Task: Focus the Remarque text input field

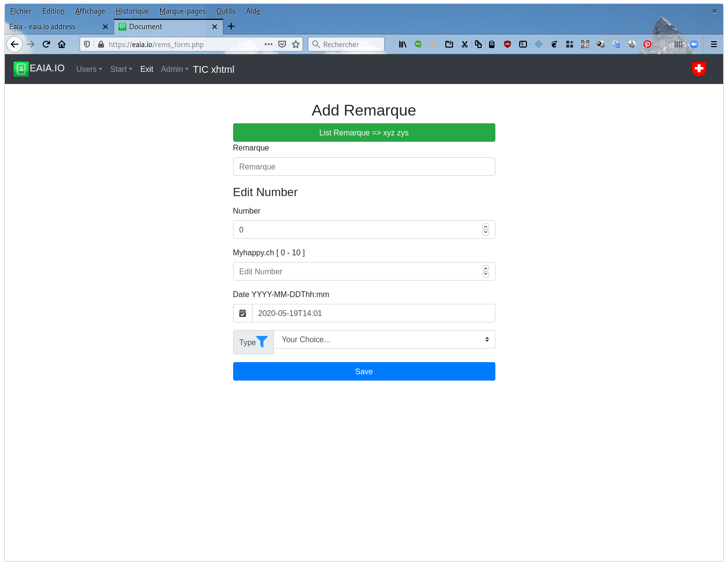Action: tap(364, 166)
